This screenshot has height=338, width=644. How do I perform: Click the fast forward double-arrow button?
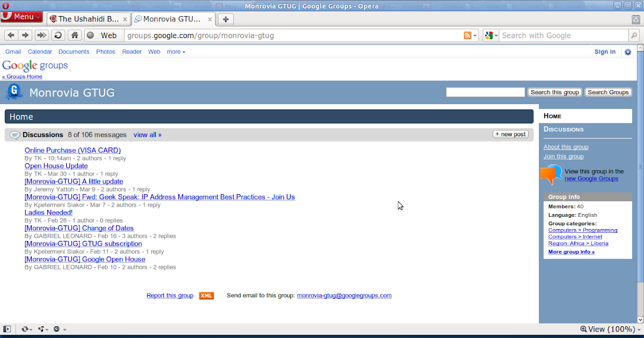tap(41, 35)
